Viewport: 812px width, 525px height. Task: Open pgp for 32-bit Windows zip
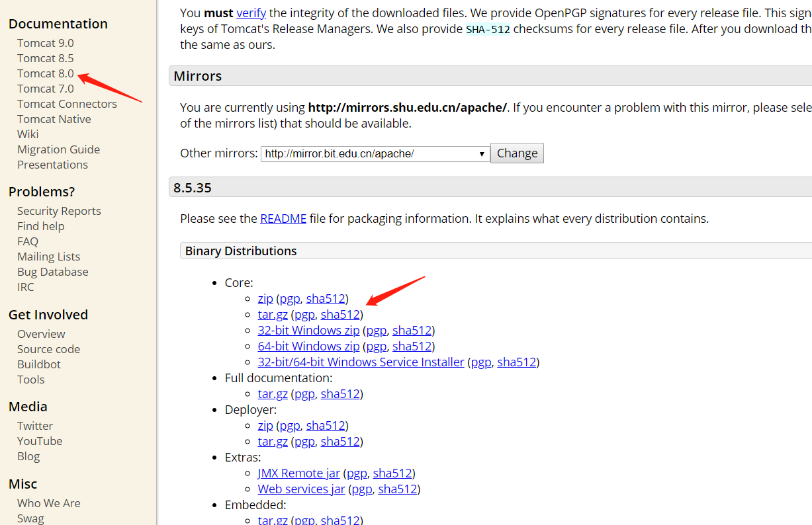[x=376, y=331]
